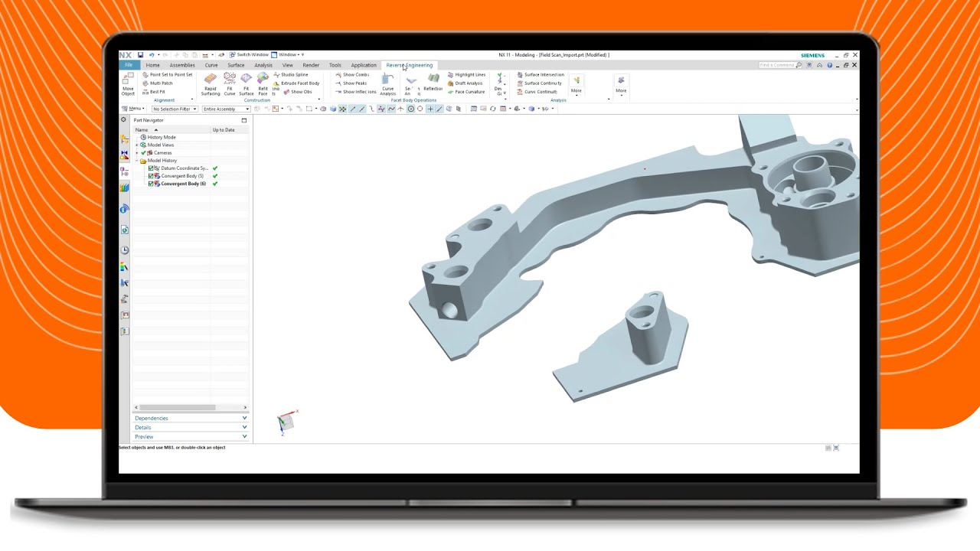Click the search magnifier beside Find a Command

(x=799, y=65)
